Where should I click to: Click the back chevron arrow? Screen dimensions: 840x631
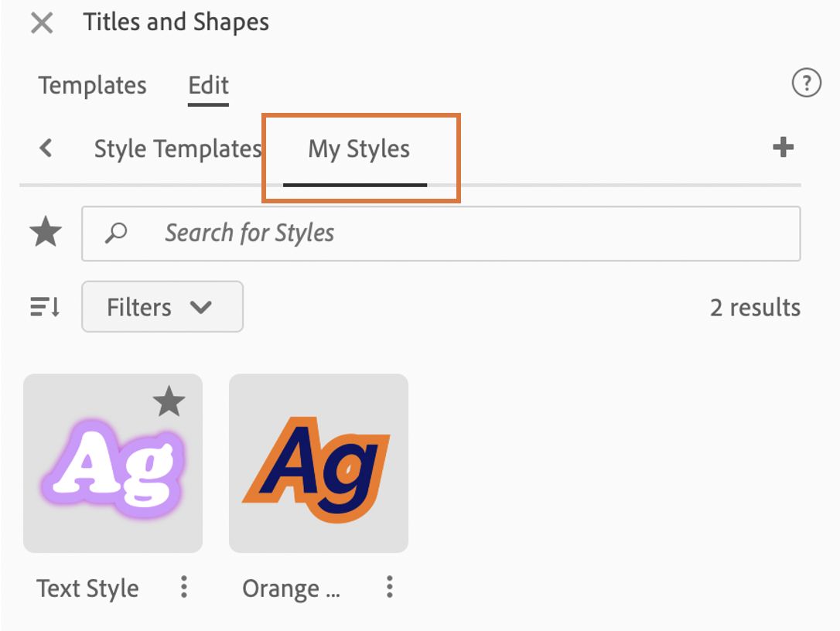46,148
